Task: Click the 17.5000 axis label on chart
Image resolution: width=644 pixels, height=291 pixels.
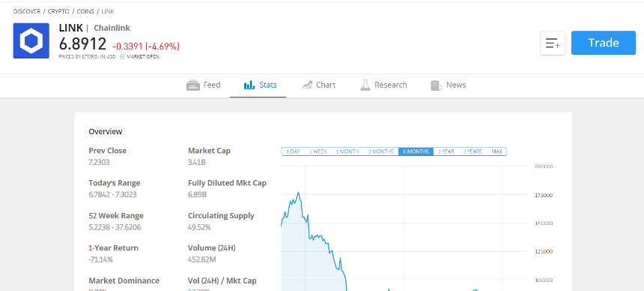Action: 544,195
